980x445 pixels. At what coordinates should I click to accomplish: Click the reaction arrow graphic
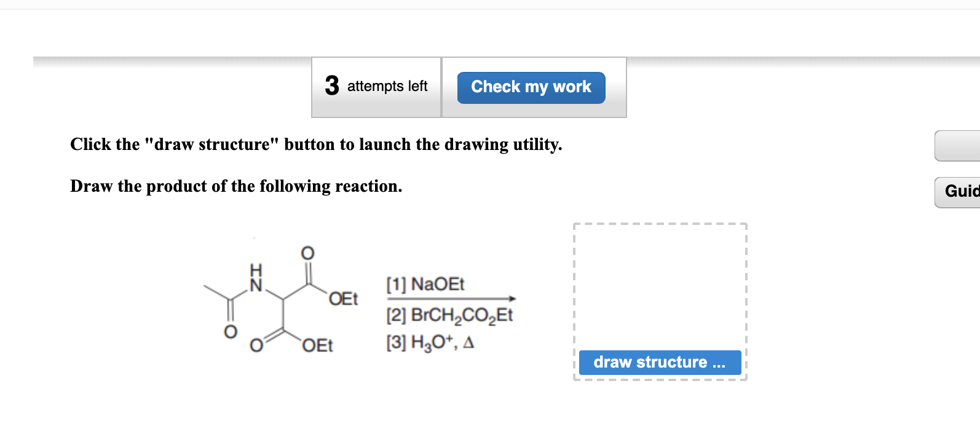coord(452,297)
